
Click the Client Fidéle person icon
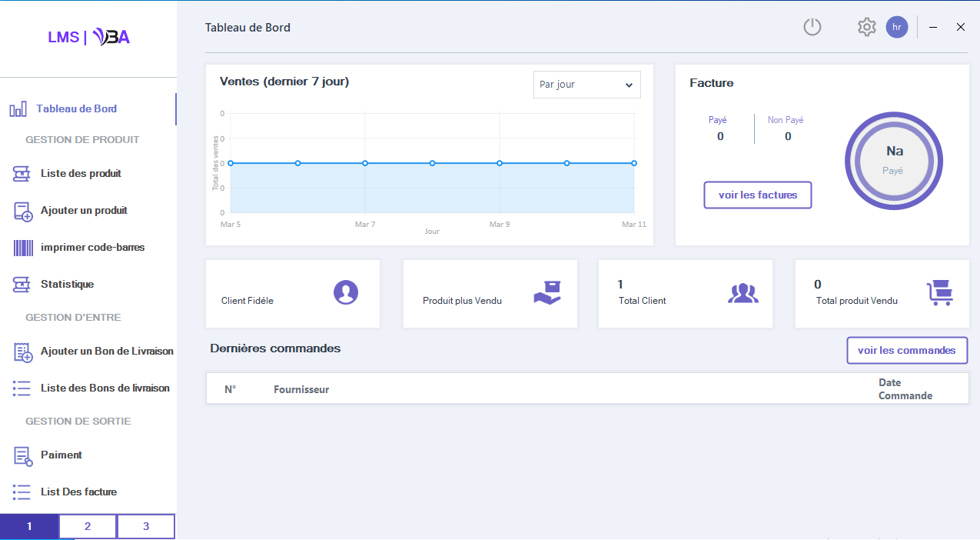tap(346, 292)
